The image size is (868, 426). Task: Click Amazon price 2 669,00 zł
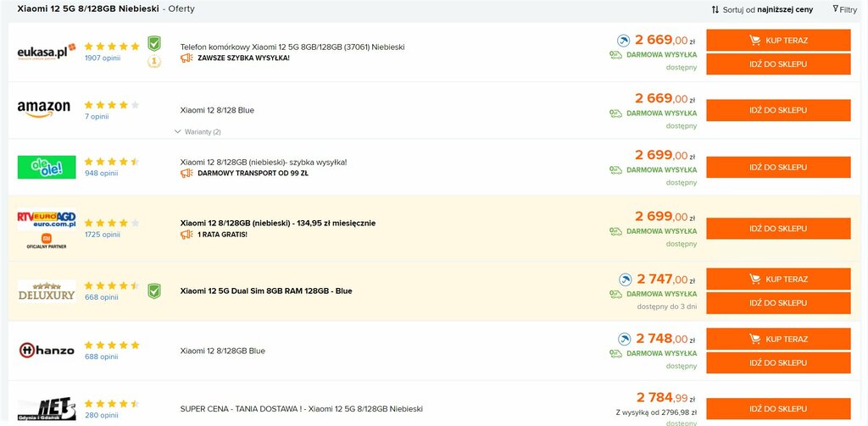665,98
